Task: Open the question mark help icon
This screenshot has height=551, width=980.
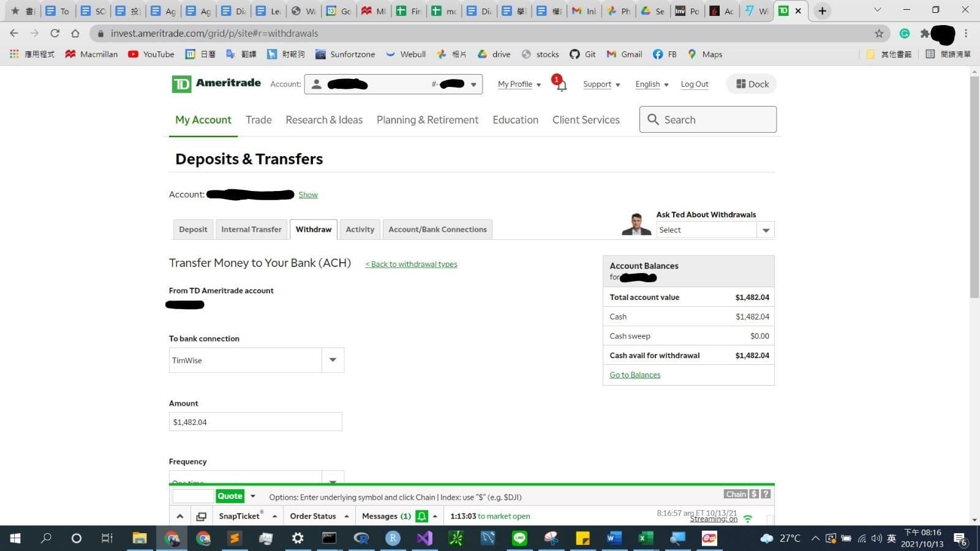Action: 766,494
